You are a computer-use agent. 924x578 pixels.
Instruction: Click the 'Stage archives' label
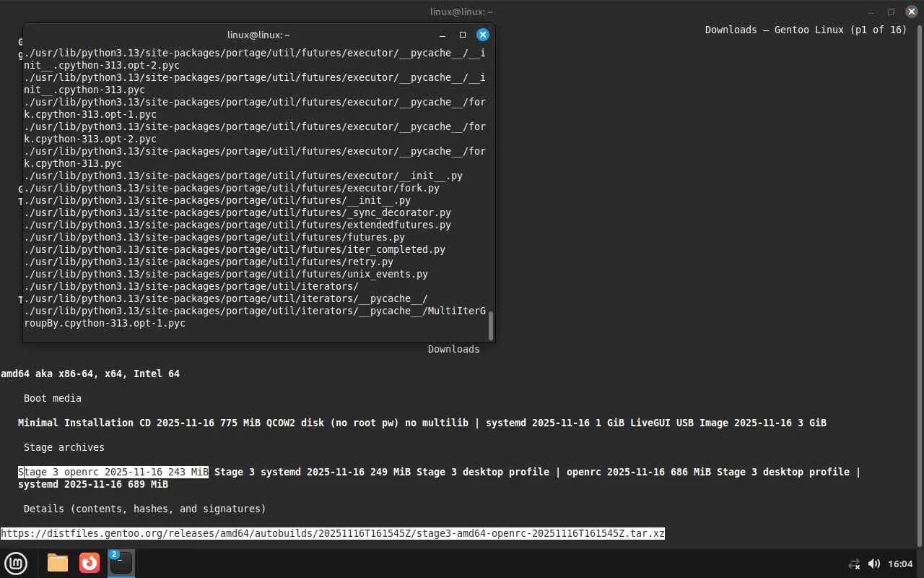click(x=64, y=447)
